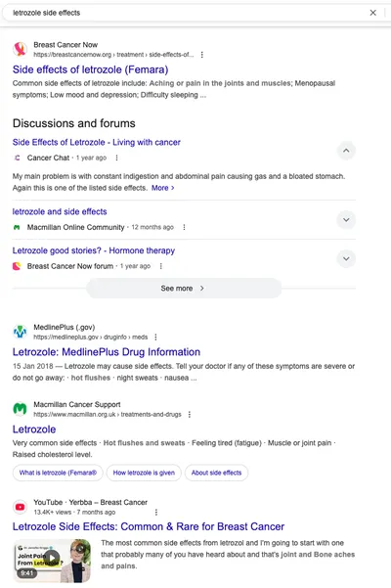The height and width of the screenshot is (588, 391).
Task: Open letrozole and side effects forum link
Action: 60,211
